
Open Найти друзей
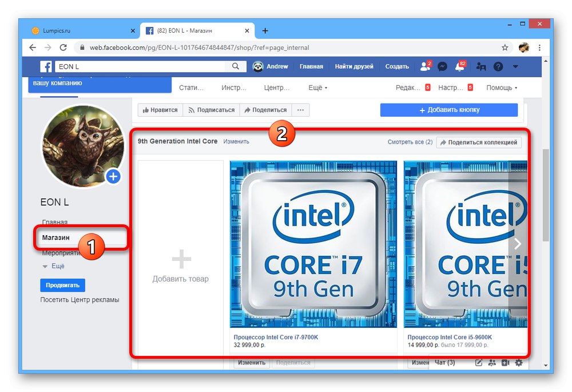pos(354,66)
